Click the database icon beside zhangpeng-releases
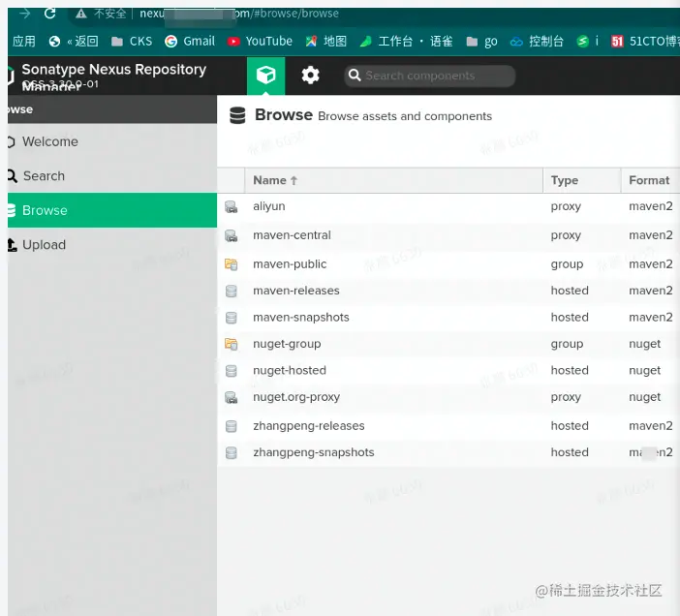680x616 pixels. (232, 426)
